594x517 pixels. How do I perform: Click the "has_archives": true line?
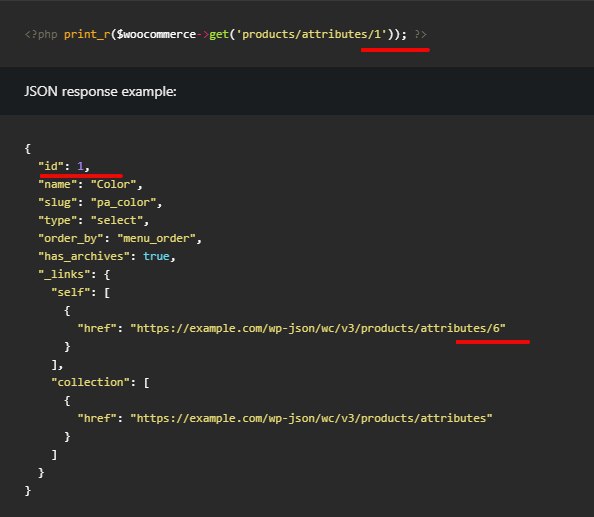(x=107, y=256)
